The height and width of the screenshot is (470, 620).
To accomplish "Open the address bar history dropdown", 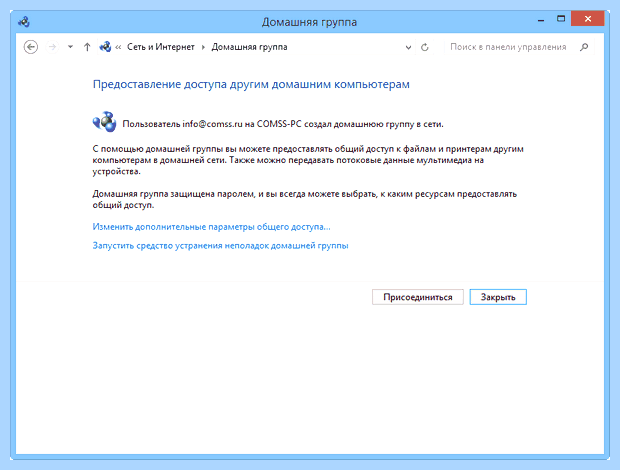I will (x=408, y=47).
